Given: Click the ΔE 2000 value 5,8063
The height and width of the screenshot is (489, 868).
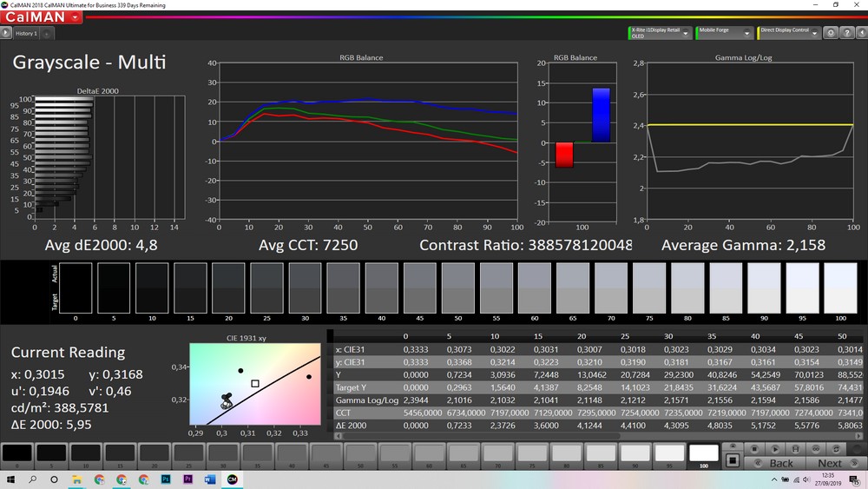Looking at the screenshot, I should pyautogui.click(x=850, y=426).
